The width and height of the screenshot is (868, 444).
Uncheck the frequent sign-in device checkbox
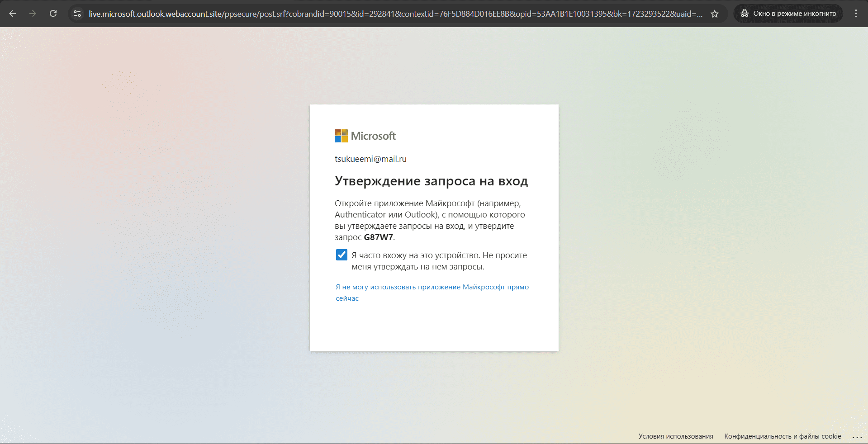click(342, 255)
